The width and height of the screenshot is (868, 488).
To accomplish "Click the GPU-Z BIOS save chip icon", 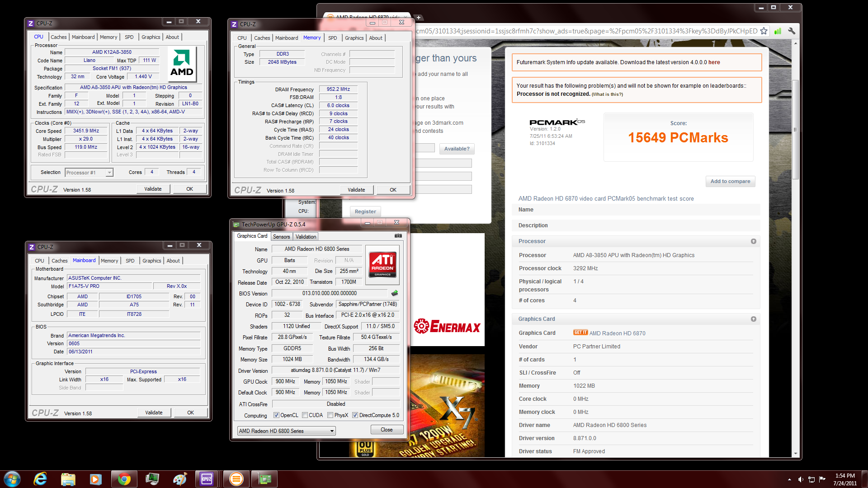I will tap(395, 293).
